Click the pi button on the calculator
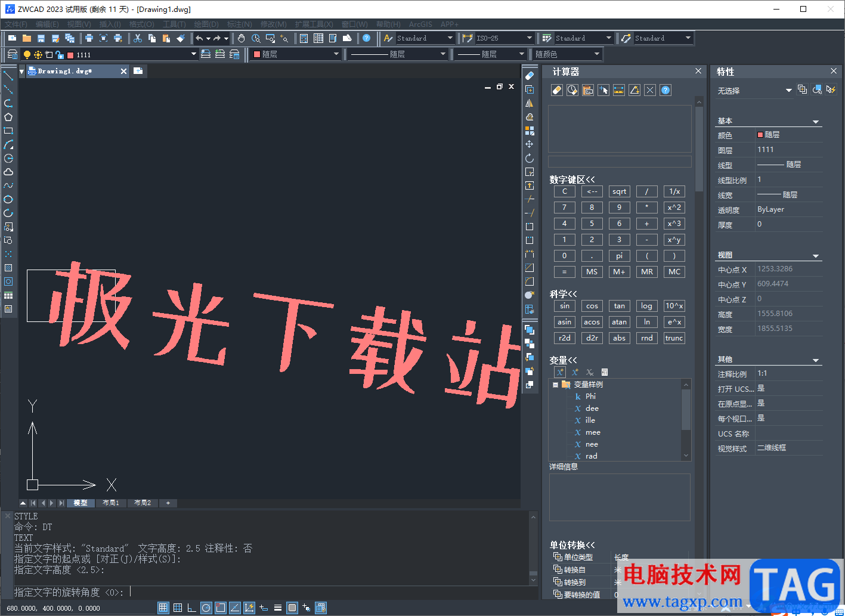 (620, 256)
